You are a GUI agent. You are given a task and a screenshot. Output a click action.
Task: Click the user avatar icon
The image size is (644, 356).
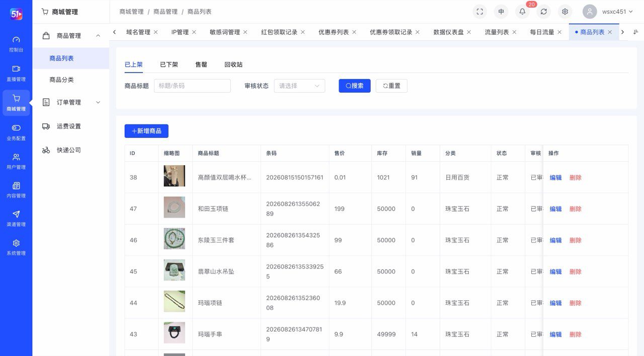click(x=590, y=12)
